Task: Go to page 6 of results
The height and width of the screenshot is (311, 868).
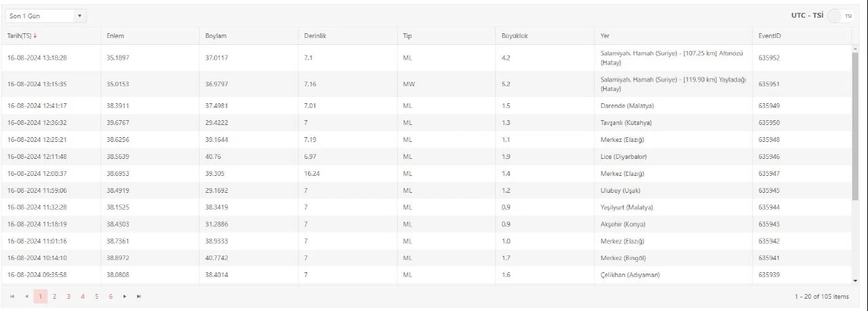Action: [x=111, y=297]
